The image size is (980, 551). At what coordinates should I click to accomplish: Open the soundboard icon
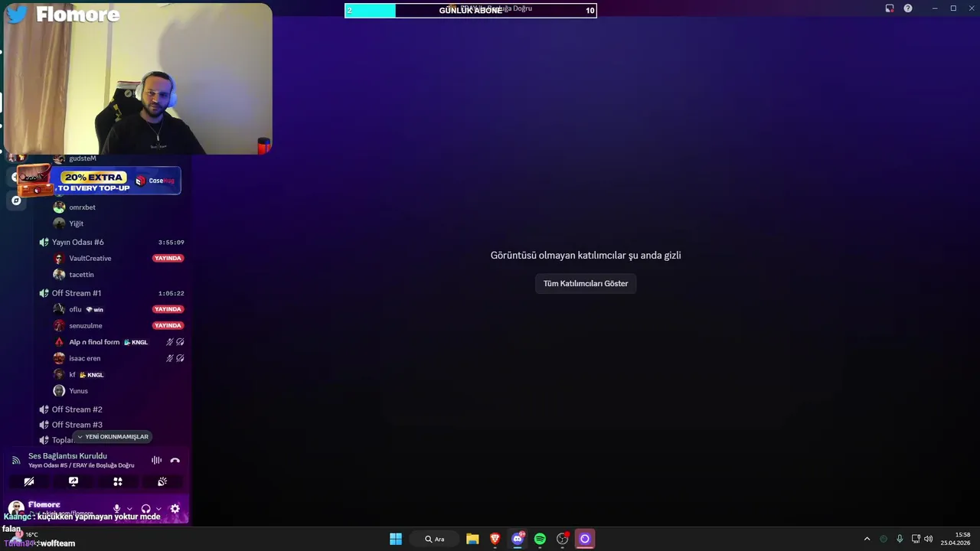(x=162, y=481)
